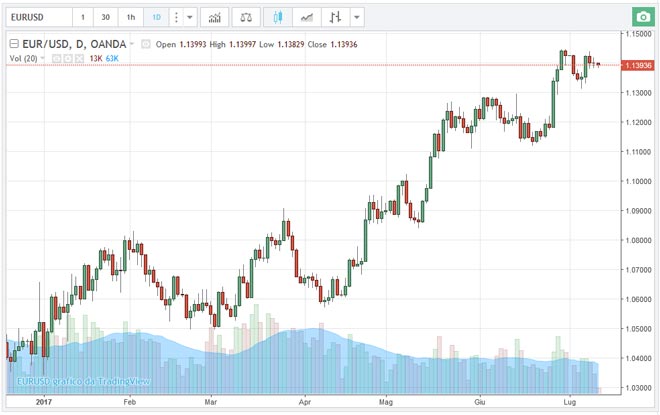
Task: Remove the Vol indicator with X icon
Action: pos(77,59)
